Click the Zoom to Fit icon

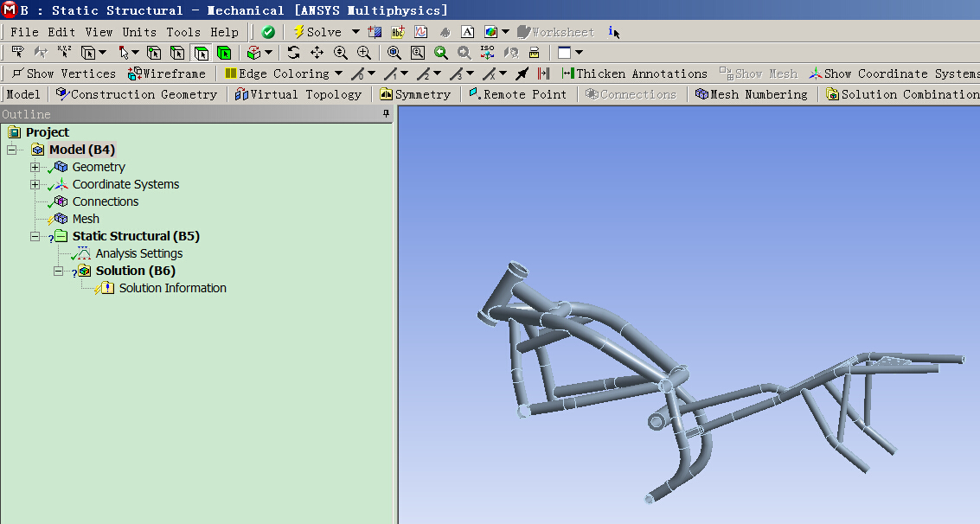[x=394, y=53]
